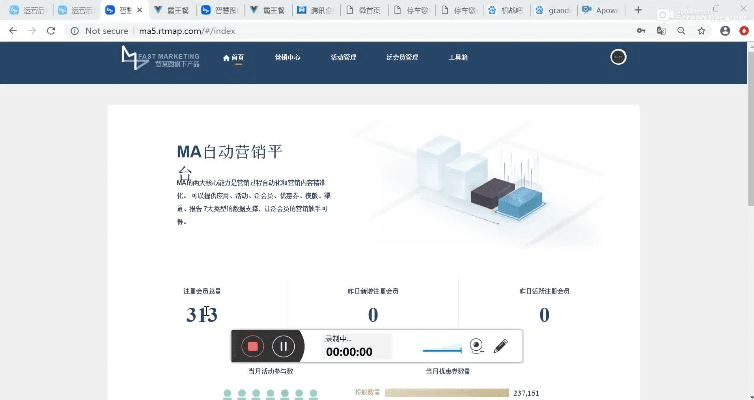Switch to the Apow browser tab

point(601,10)
